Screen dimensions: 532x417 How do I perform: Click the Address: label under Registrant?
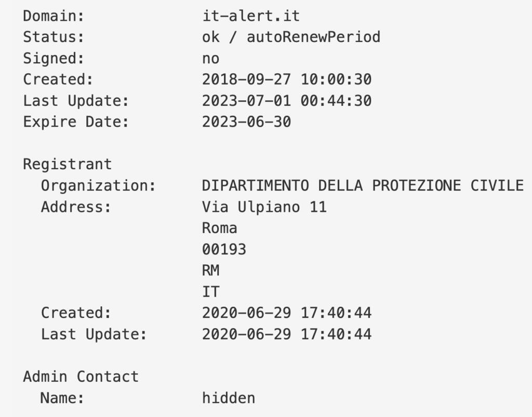coord(76,207)
